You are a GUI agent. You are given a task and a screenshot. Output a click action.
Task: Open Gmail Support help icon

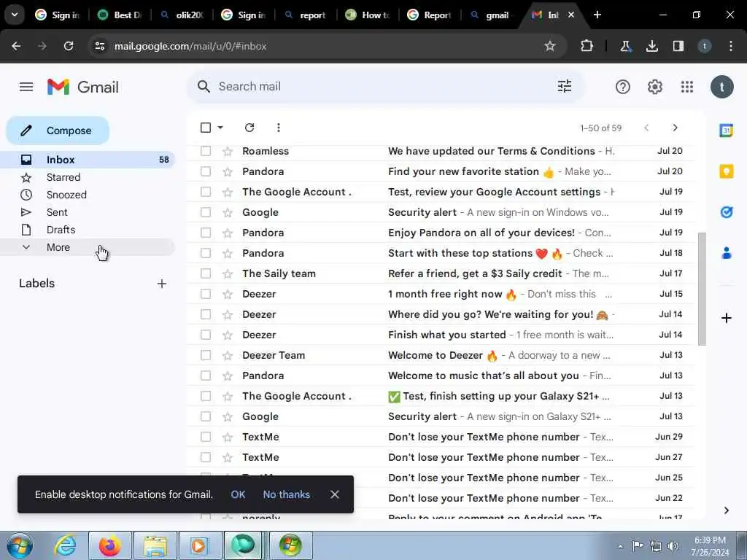click(623, 87)
